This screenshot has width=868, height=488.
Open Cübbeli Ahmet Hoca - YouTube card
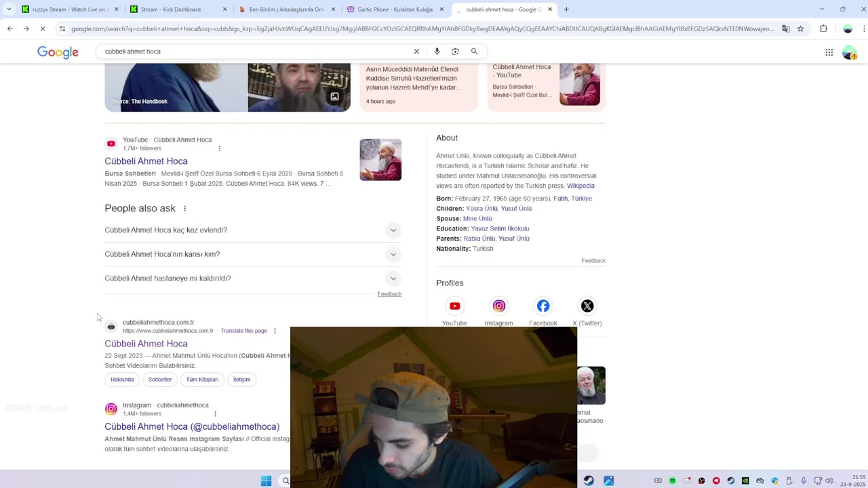pyautogui.click(x=546, y=87)
